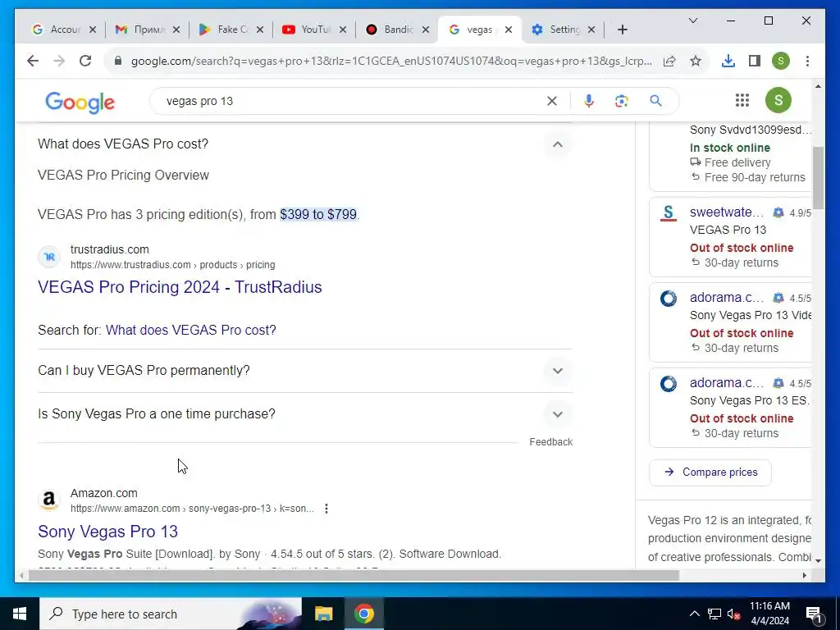Go forward with the arrow button
Viewport: 840px width, 630px height.
coord(59,61)
